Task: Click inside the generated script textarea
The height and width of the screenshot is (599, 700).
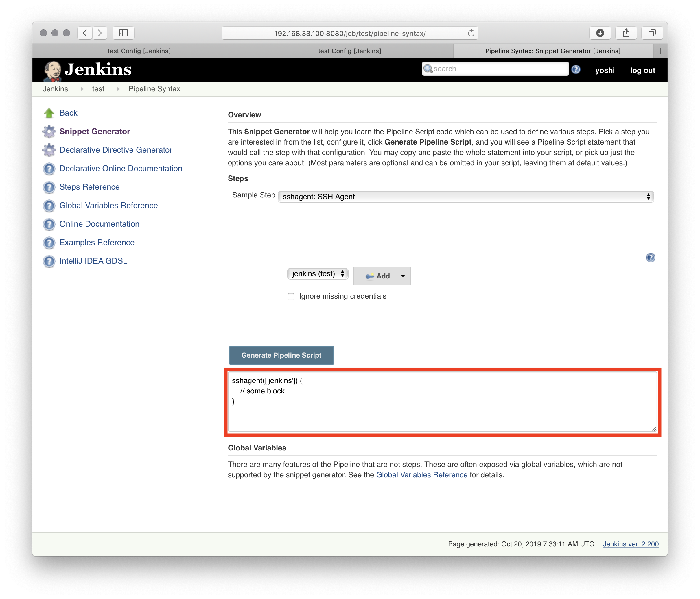Action: coord(443,402)
